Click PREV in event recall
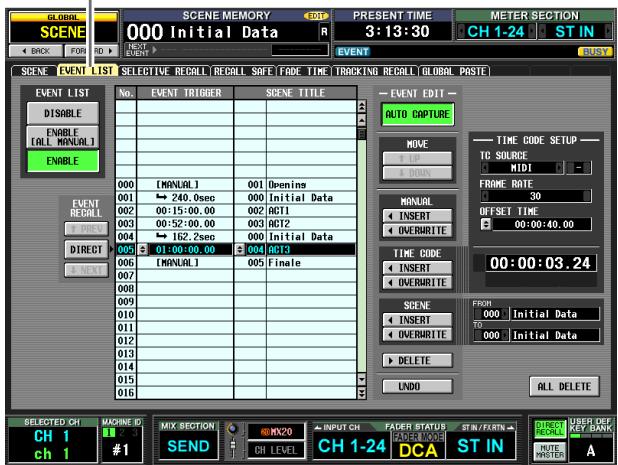This screenshot has height=465, width=618. pos(86,229)
